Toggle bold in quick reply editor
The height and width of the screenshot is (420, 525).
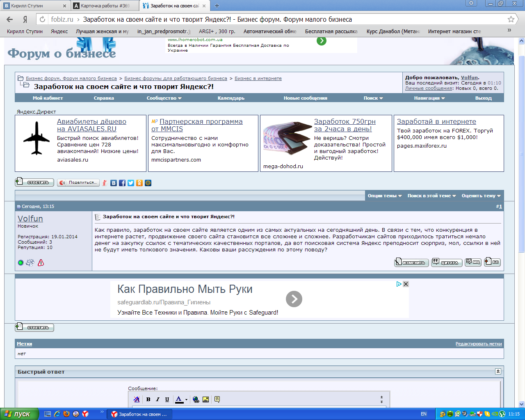point(148,399)
